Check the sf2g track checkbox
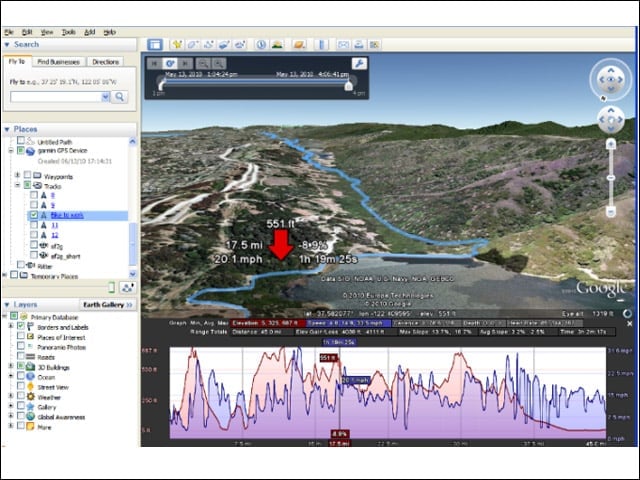Image resolution: width=640 pixels, height=480 pixels. [x=34, y=245]
